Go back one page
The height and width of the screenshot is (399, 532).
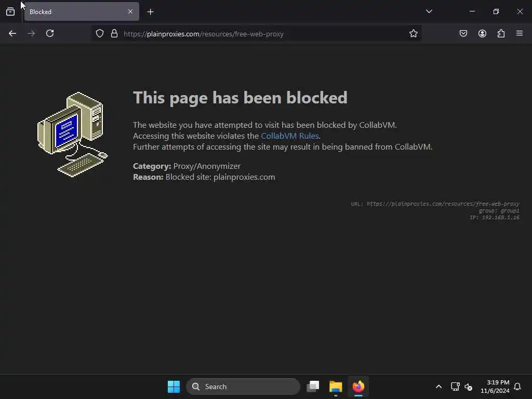pyautogui.click(x=12, y=34)
